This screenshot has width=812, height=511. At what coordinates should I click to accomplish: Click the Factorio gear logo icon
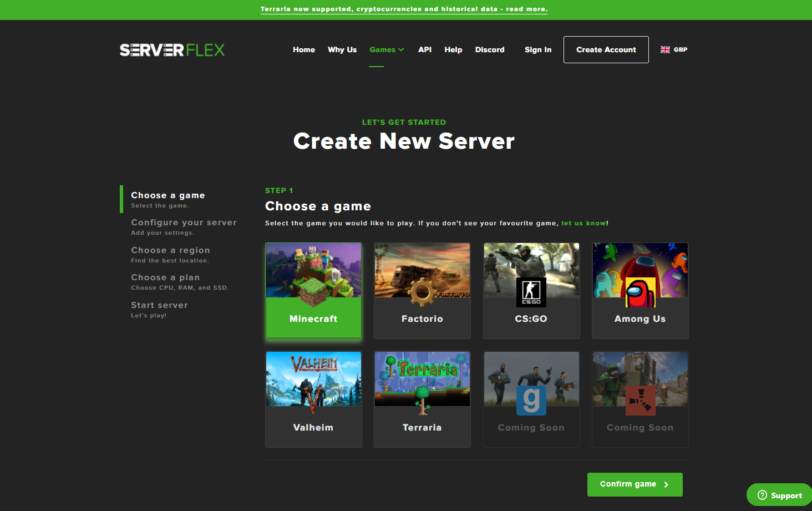tap(422, 292)
